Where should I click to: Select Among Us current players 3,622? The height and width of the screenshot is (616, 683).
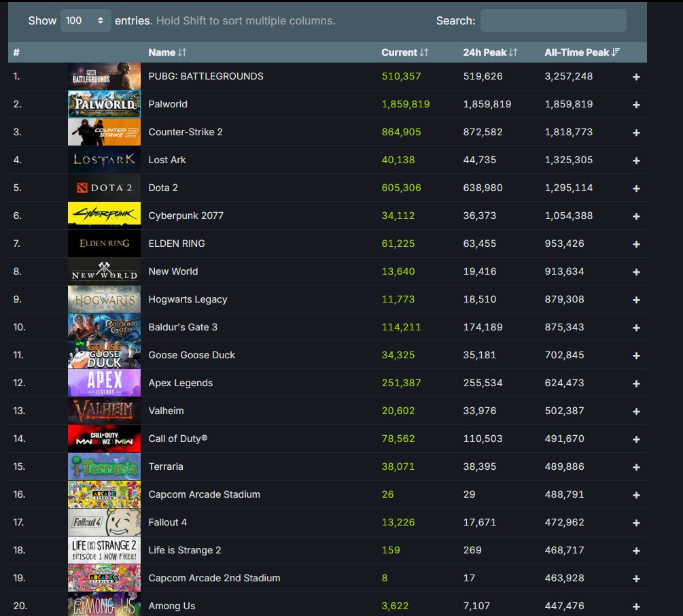coord(395,606)
